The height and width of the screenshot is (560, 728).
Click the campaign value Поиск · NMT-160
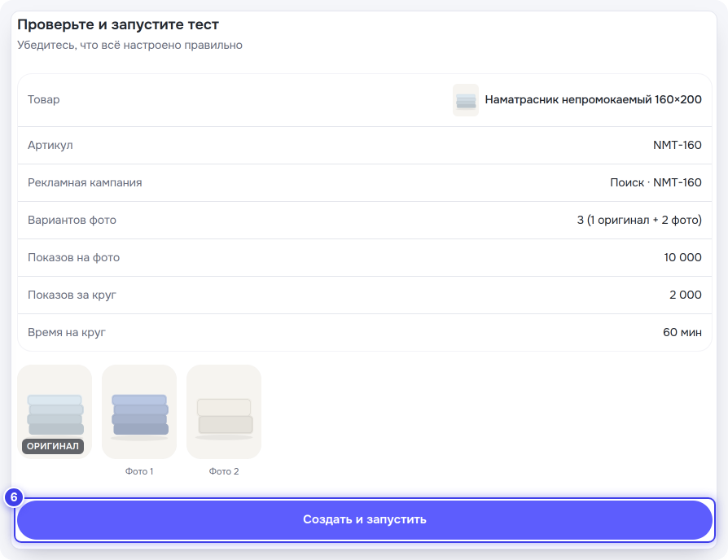[656, 183]
